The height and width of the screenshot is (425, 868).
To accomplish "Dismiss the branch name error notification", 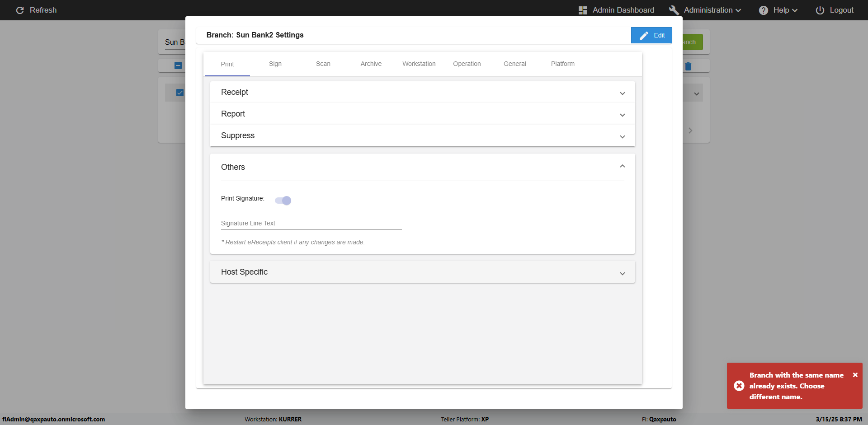I will [855, 375].
